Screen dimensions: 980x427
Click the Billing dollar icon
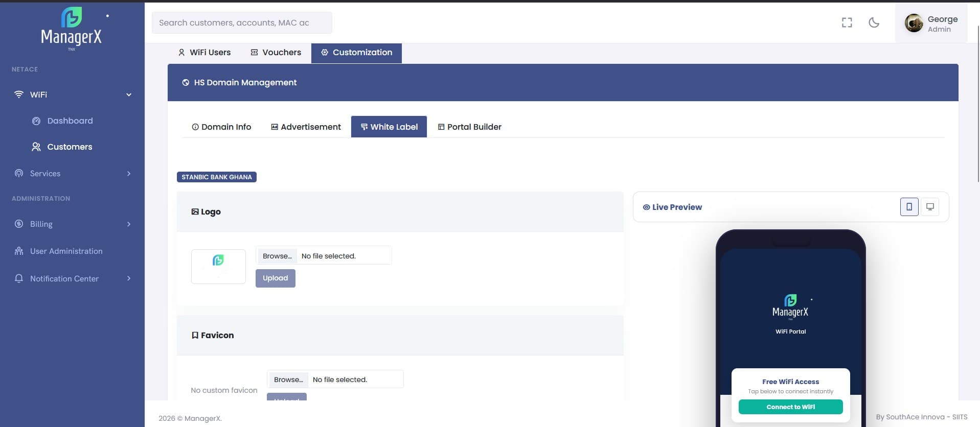pyautogui.click(x=19, y=224)
